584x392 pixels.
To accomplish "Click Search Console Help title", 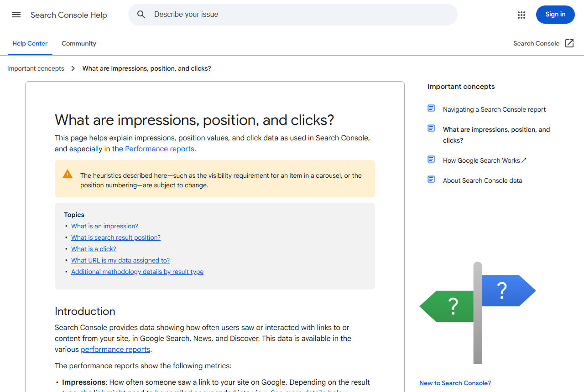I will click(x=69, y=15).
